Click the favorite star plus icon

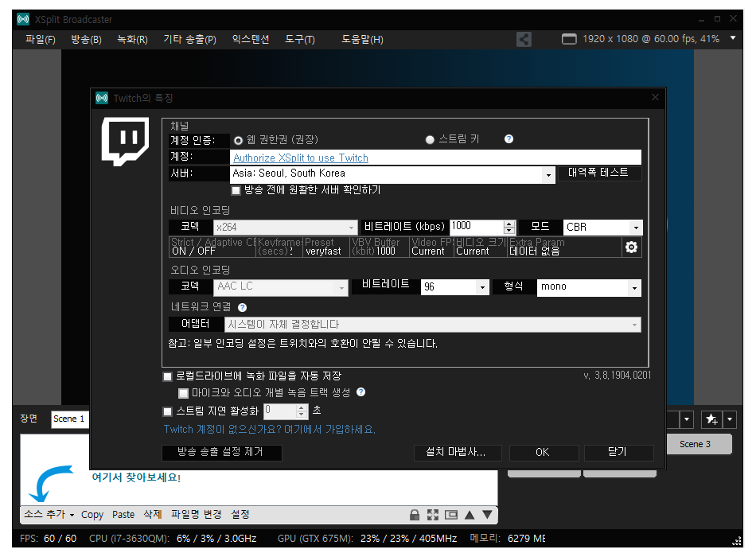point(711,419)
